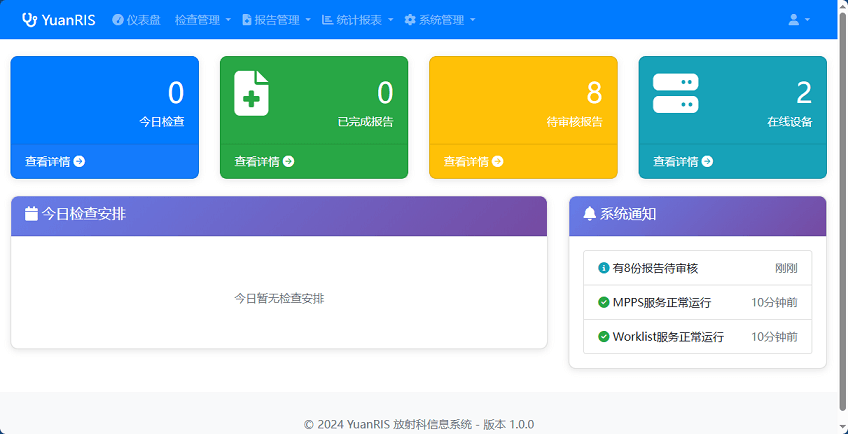Viewport: 848px width, 434px height.
Task: Click the 已完成报告 card label
Action: coord(366,122)
